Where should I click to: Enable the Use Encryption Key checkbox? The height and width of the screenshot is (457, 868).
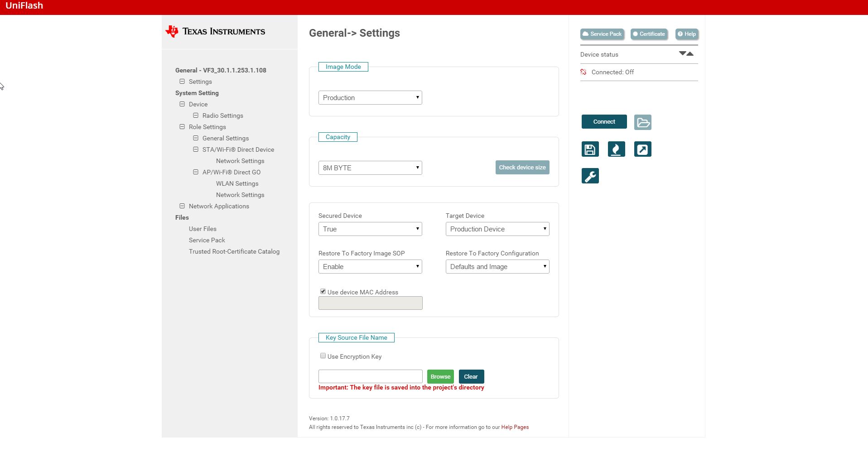(323, 356)
